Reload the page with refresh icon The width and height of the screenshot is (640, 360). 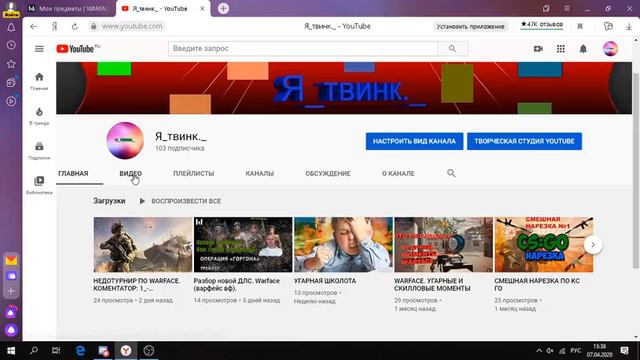click(74, 26)
